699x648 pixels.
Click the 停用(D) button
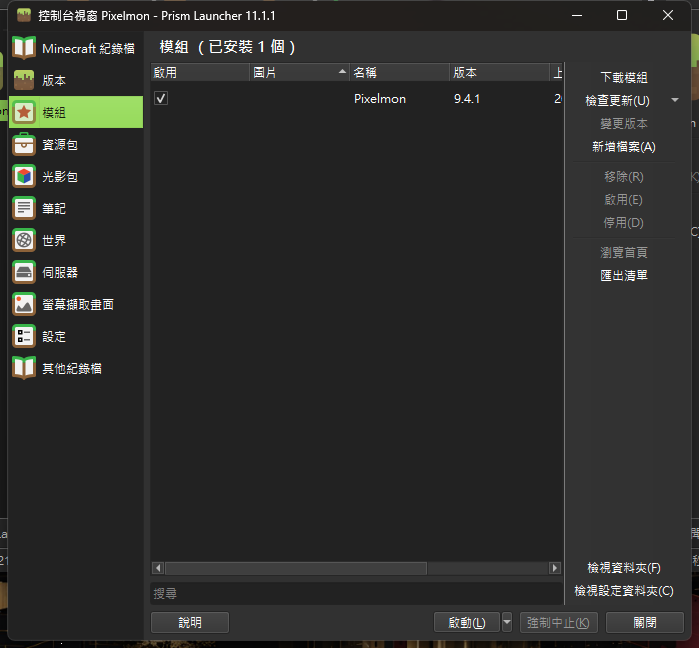point(624,222)
